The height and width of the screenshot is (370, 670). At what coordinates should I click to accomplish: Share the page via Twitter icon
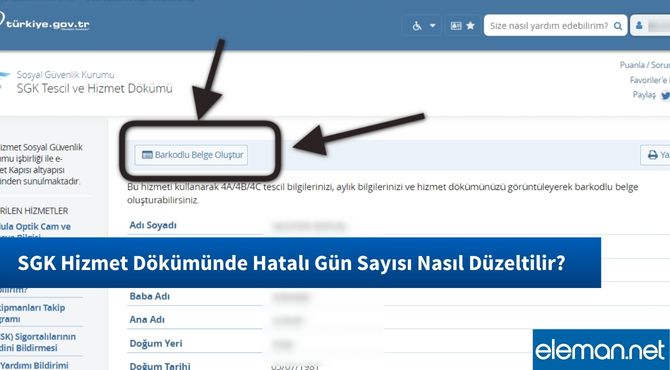click(665, 95)
